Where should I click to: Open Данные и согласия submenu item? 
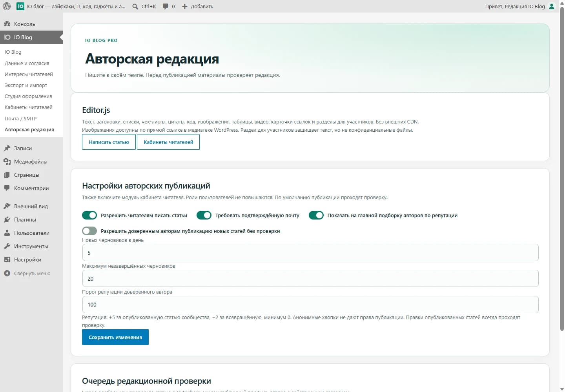[27, 63]
